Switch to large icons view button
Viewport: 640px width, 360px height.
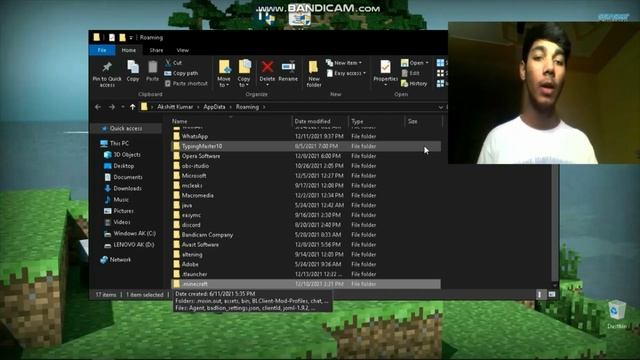(x=552, y=294)
